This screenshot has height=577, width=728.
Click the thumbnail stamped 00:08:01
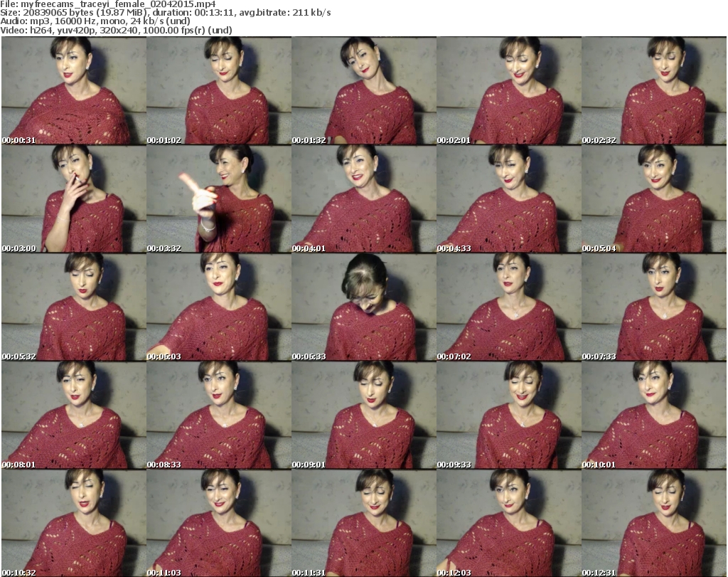click(x=74, y=415)
